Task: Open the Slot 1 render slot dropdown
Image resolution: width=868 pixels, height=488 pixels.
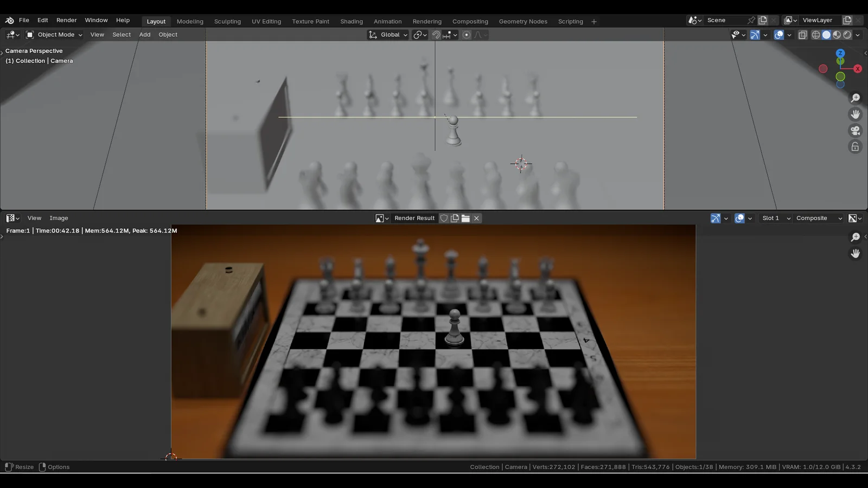Action: click(x=776, y=218)
